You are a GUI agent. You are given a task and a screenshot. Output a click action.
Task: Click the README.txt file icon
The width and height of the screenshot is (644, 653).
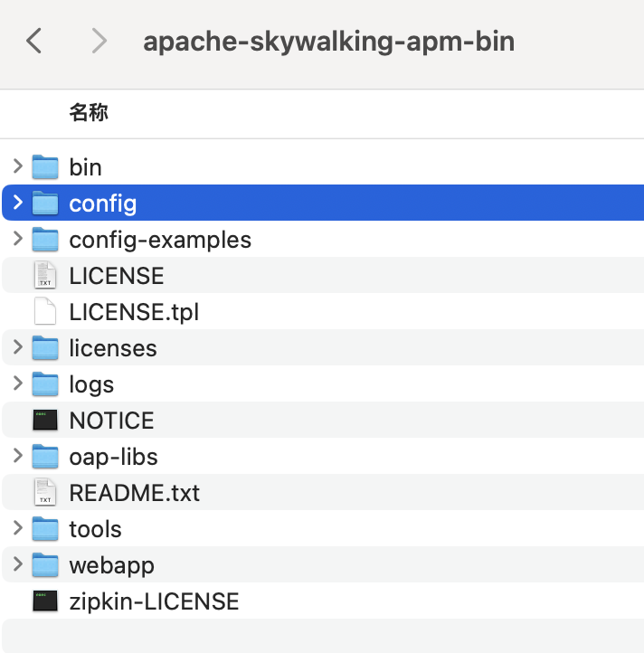pyautogui.click(x=45, y=492)
